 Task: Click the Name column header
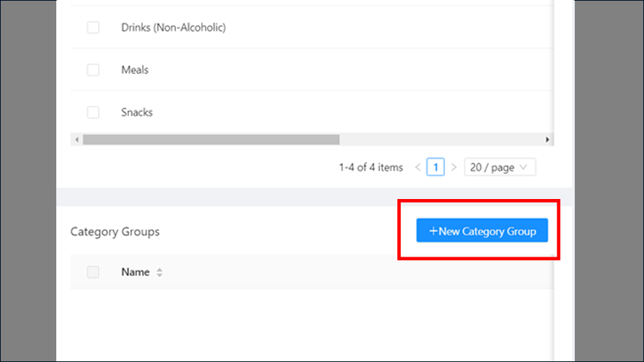pyautogui.click(x=135, y=272)
